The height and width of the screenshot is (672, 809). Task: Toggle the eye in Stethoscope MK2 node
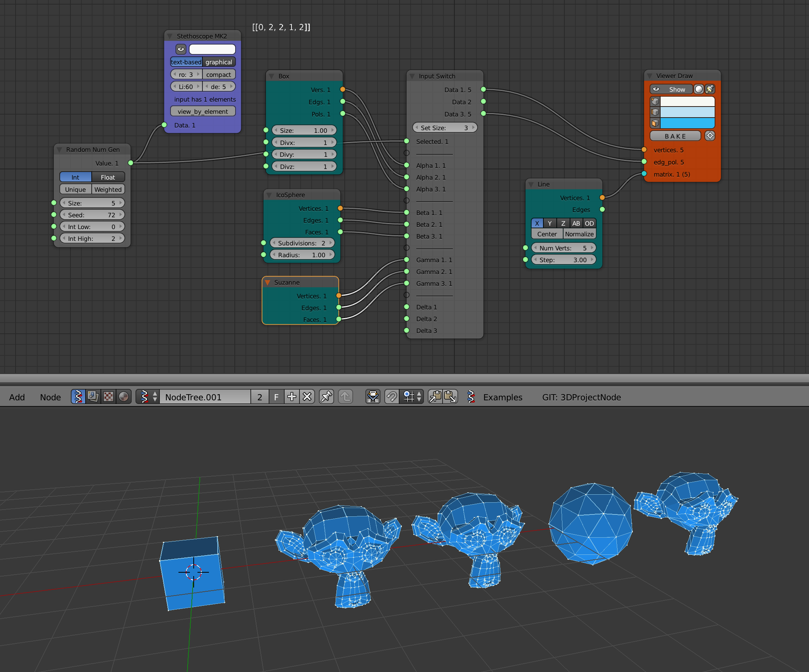tap(181, 49)
